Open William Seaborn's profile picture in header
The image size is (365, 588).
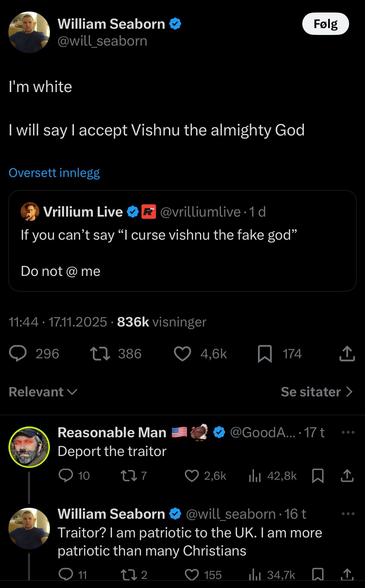tap(29, 32)
